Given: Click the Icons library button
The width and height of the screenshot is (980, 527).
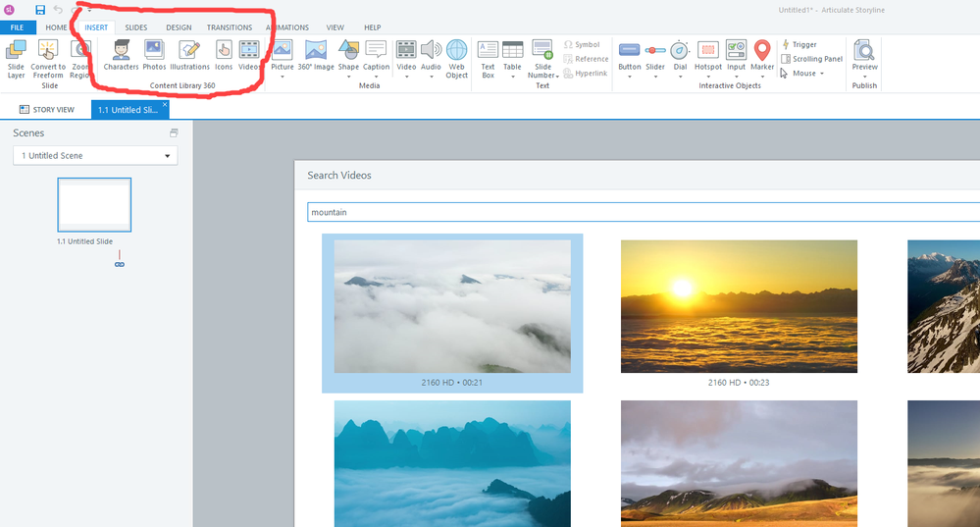Looking at the screenshot, I should pyautogui.click(x=224, y=55).
